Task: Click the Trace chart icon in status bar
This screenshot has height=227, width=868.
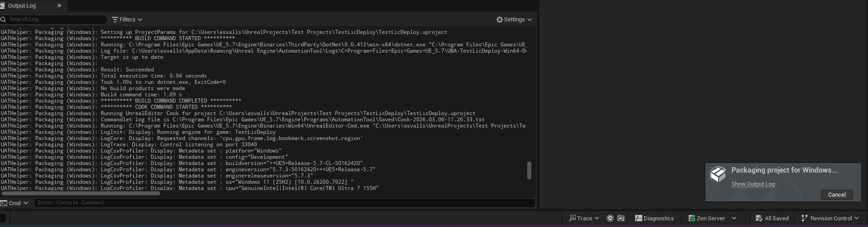Action: [572, 218]
